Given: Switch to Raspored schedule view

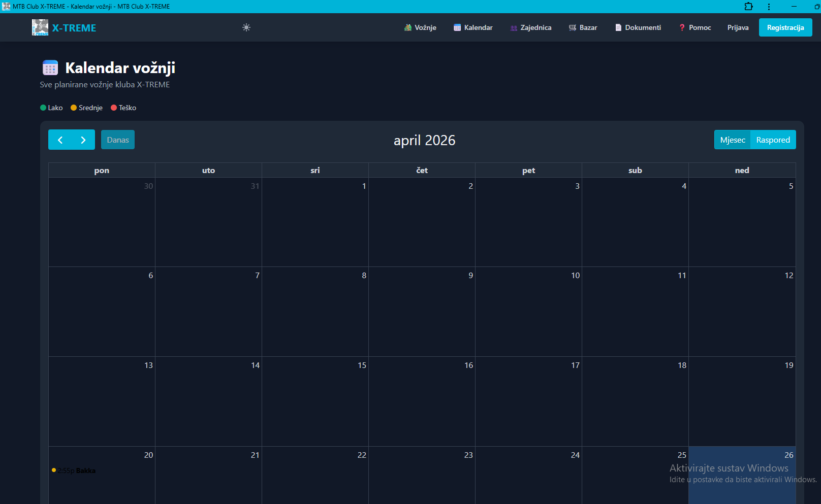Looking at the screenshot, I should pos(773,140).
